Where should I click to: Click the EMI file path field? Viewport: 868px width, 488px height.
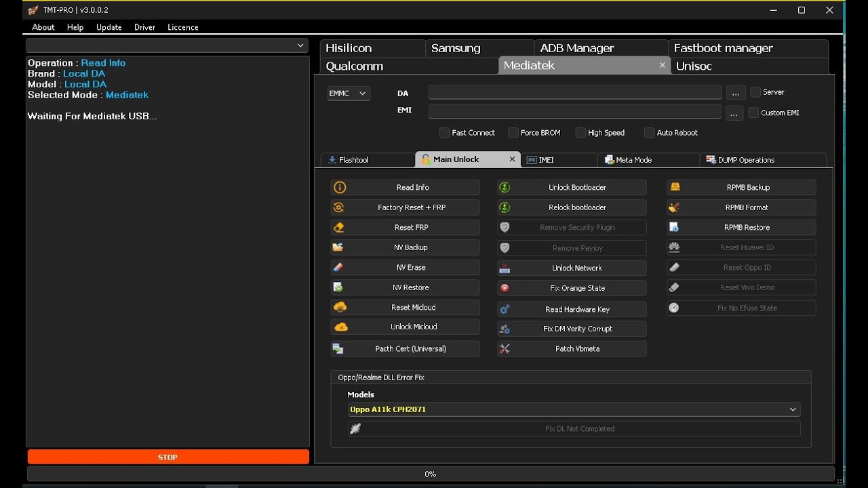point(575,110)
